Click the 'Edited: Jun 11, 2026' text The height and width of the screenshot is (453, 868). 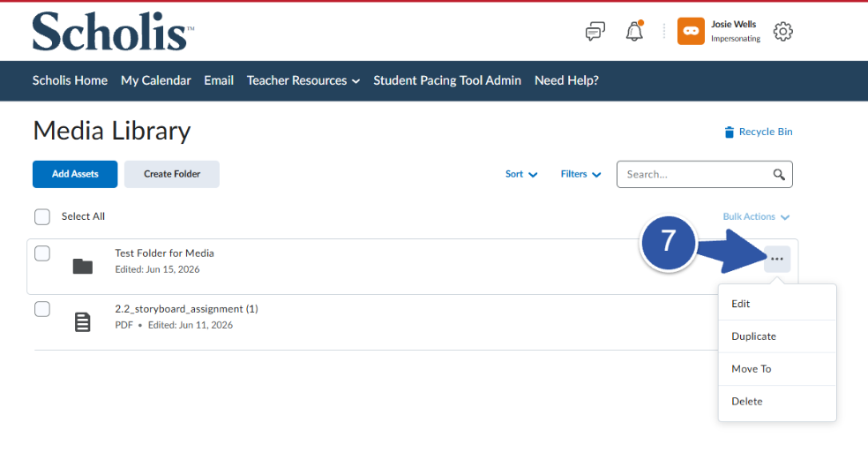(x=191, y=326)
